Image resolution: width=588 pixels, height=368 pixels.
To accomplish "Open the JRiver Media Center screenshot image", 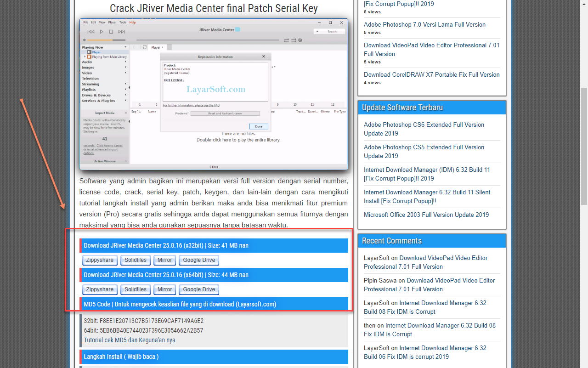I will [214, 94].
